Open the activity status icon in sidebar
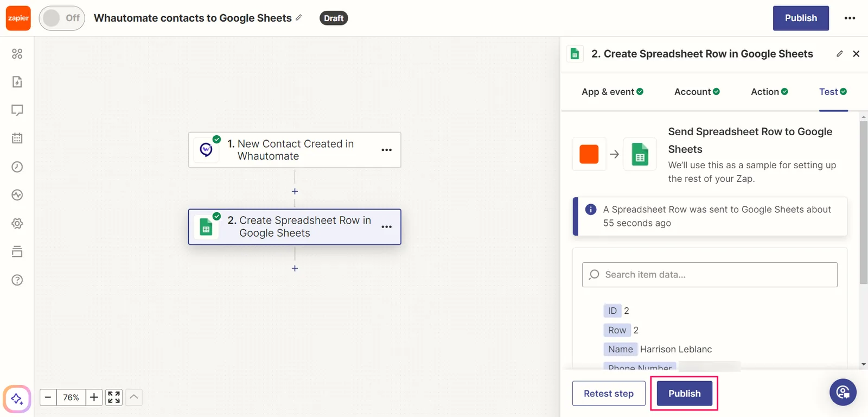 coord(17,195)
